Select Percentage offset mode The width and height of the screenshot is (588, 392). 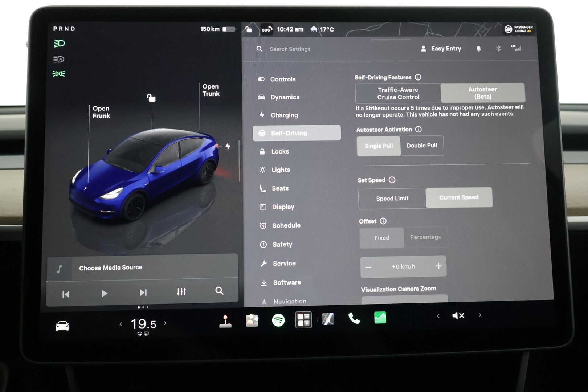(x=426, y=237)
